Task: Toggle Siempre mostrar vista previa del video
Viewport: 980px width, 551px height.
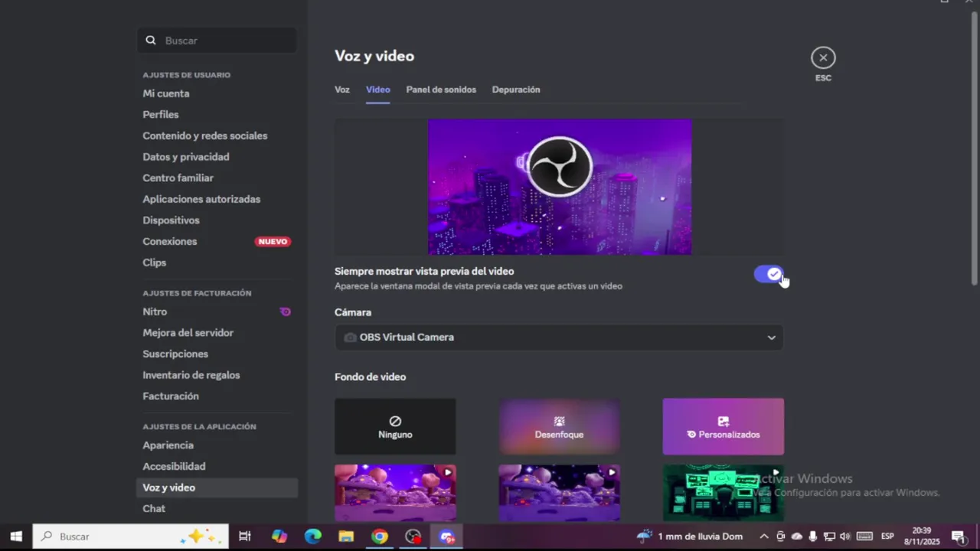Action: 769,275
